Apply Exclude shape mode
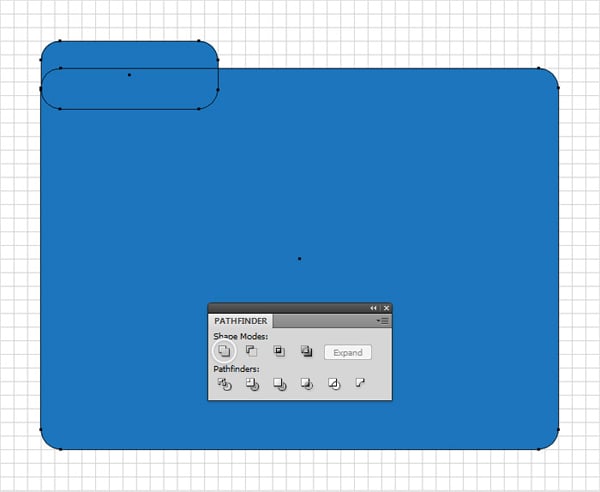600x492 pixels. tap(307, 351)
